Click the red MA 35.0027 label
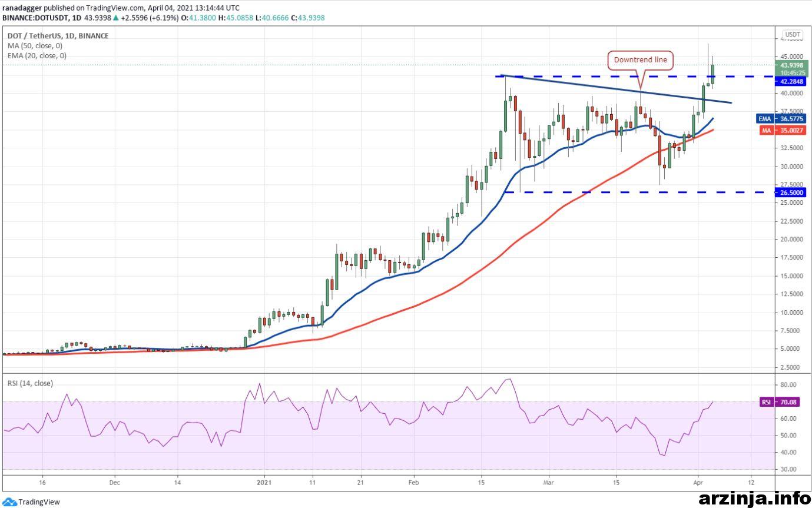Screen dimensions: 812x508 [781, 130]
